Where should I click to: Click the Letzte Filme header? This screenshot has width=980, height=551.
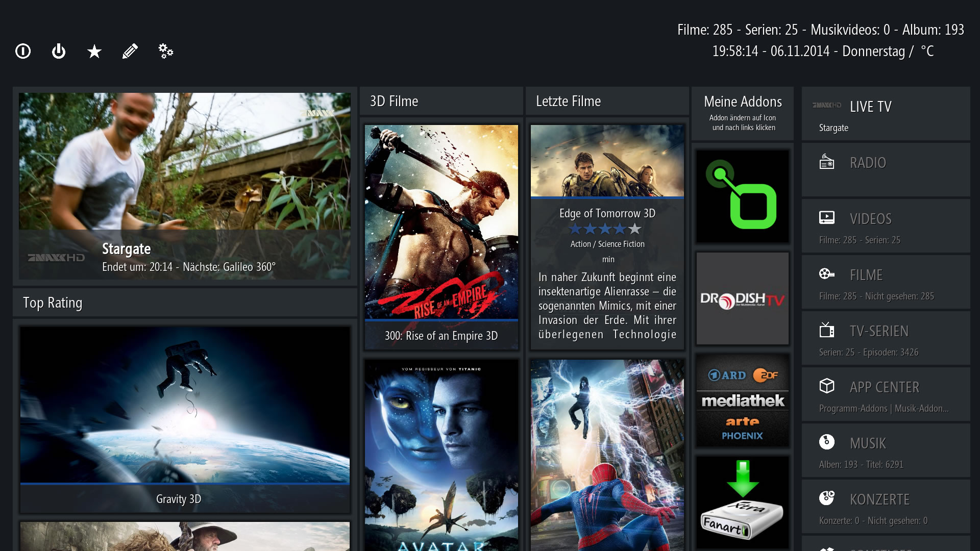pos(607,101)
